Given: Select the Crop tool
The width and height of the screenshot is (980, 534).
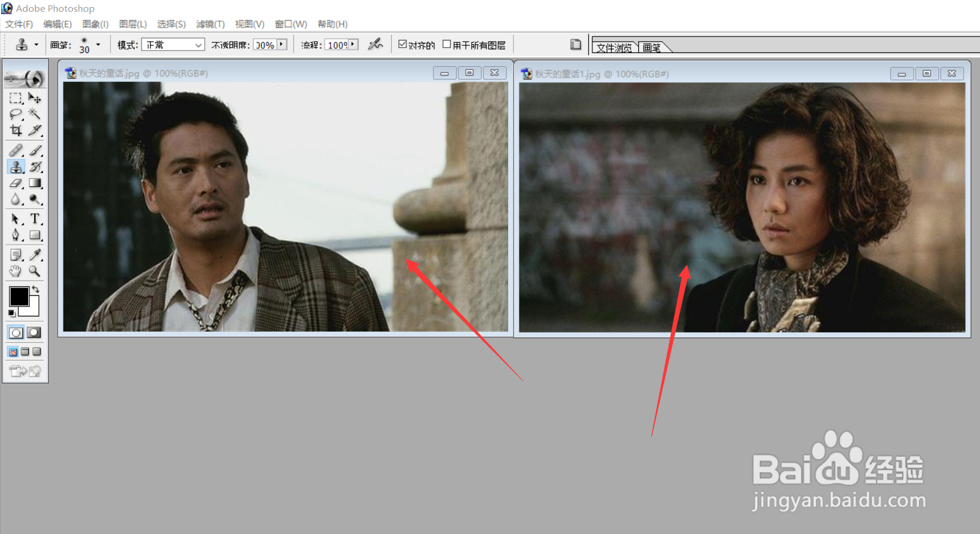Looking at the screenshot, I should [x=16, y=130].
